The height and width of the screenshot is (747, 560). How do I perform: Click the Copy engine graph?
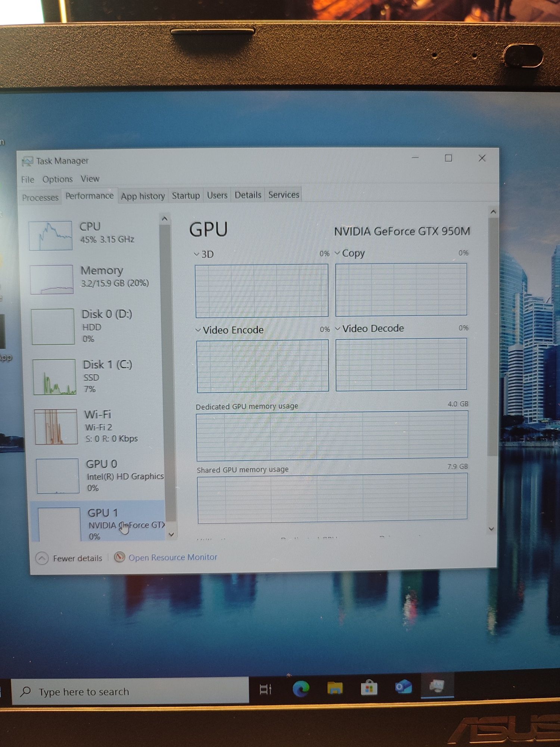[401, 289]
